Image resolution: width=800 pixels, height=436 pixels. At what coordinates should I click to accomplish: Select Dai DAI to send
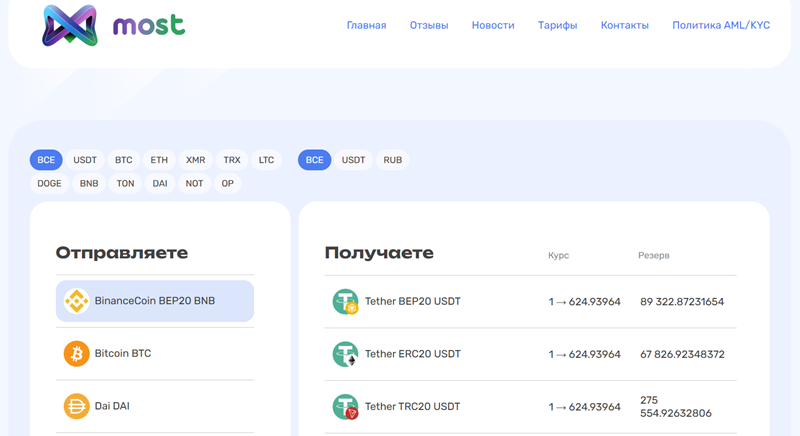155,406
